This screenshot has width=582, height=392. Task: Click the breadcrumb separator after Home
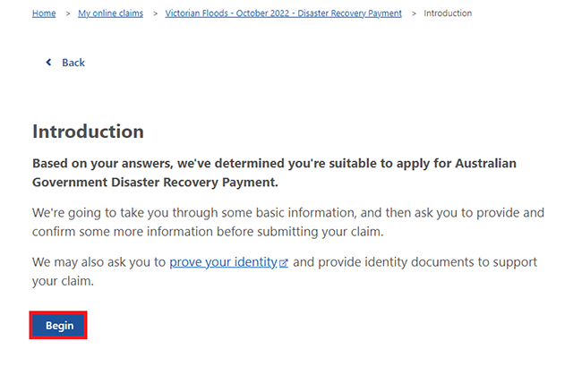(67, 13)
